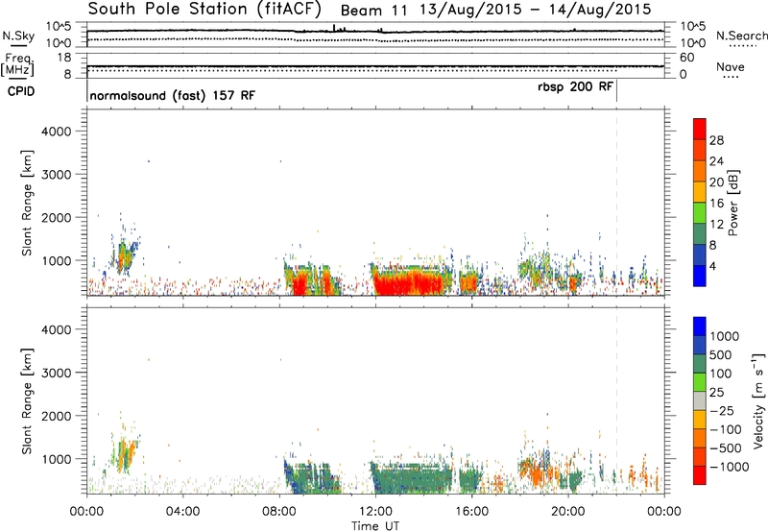This screenshot has width=768, height=532.
Task: Click 'Slant Range [km]' label of velocity panel
Action: 27,401
